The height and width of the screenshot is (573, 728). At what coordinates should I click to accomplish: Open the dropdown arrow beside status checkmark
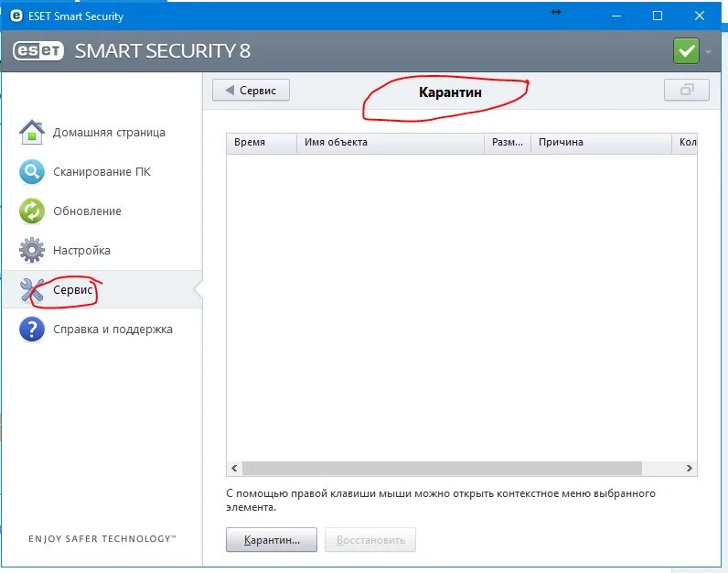[708, 51]
